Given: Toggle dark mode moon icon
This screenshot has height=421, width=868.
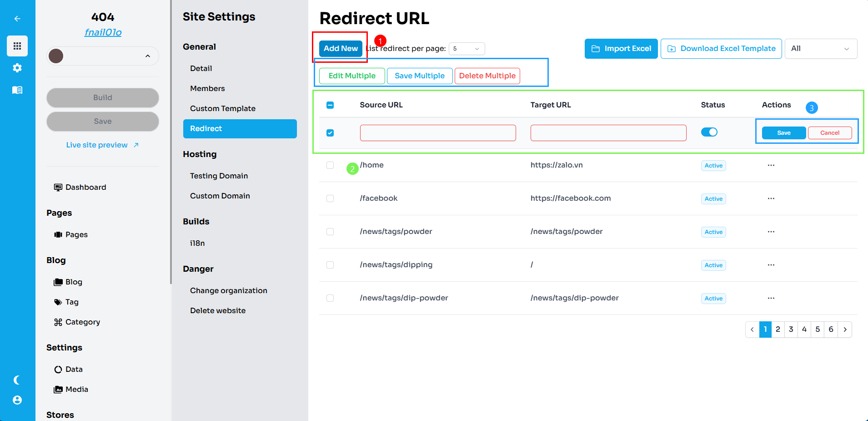Looking at the screenshot, I should 17,380.
